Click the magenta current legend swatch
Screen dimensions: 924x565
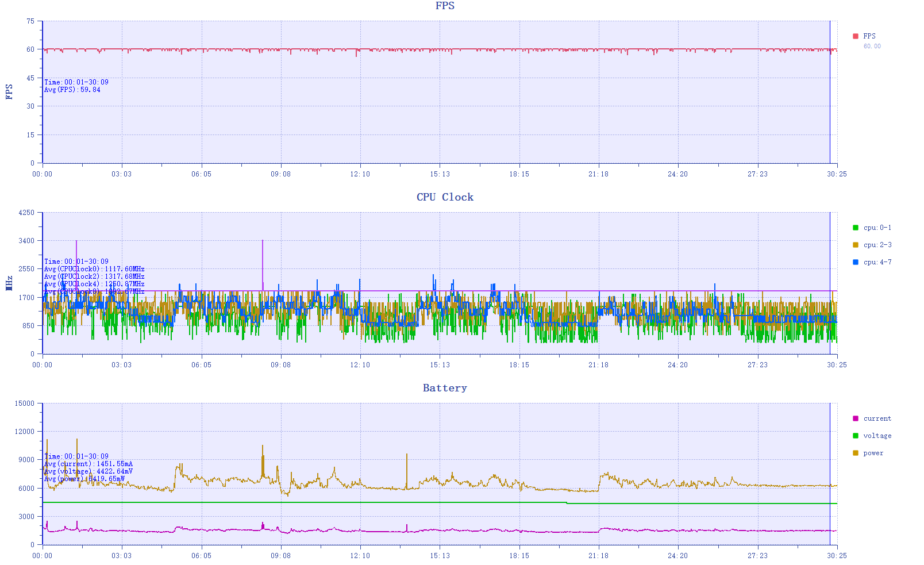pyautogui.click(x=855, y=418)
